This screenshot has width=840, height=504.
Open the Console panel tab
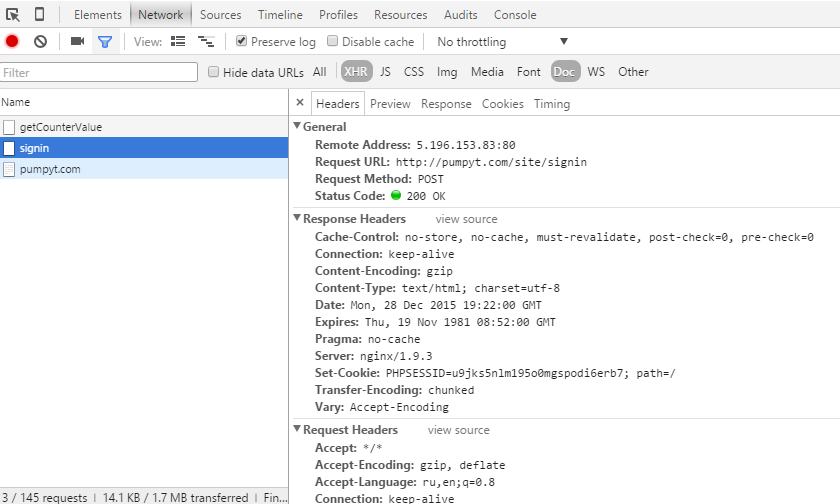(515, 15)
